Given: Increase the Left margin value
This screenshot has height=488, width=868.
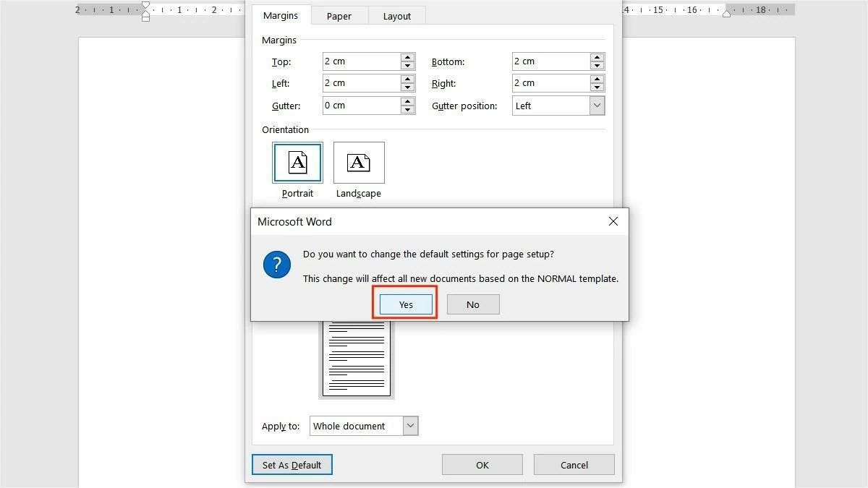Looking at the screenshot, I should (407, 79).
